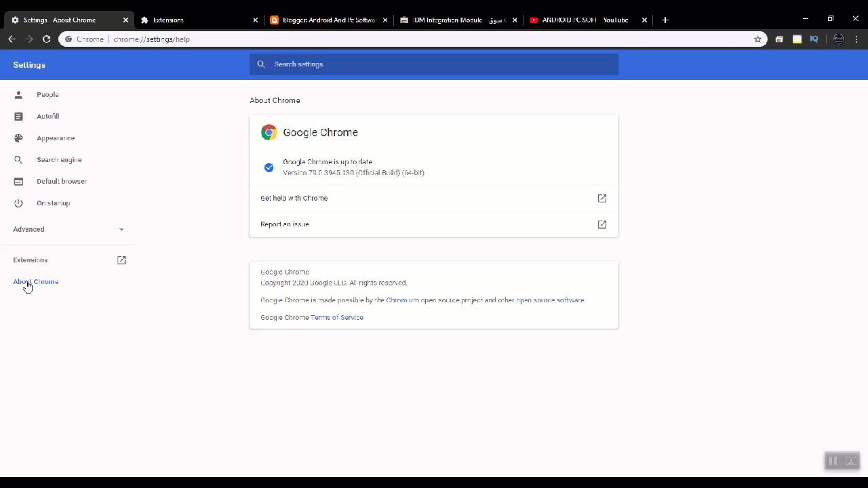The width and height of the screenshot is (868, 488).
Task: Open the Chrome profile avatar
Action: point(839,39)
